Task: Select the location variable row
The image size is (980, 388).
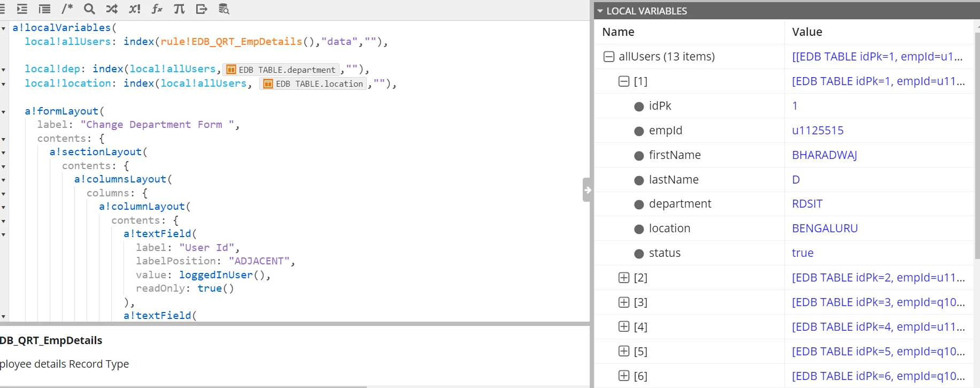Action: (x=784, y=228)
